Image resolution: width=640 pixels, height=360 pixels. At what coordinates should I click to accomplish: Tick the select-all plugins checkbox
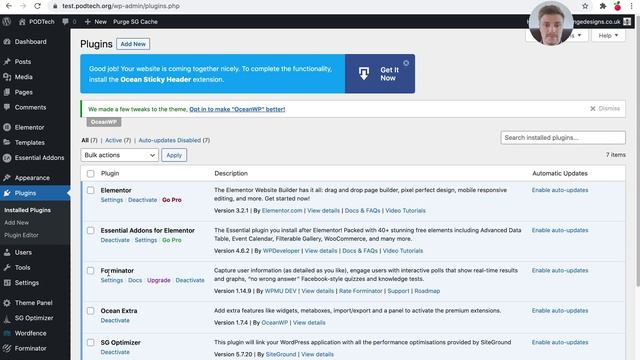91,173
